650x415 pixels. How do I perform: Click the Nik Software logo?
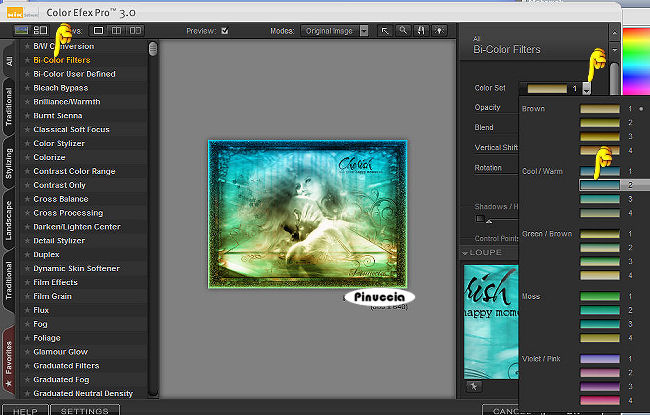[22, 13]
